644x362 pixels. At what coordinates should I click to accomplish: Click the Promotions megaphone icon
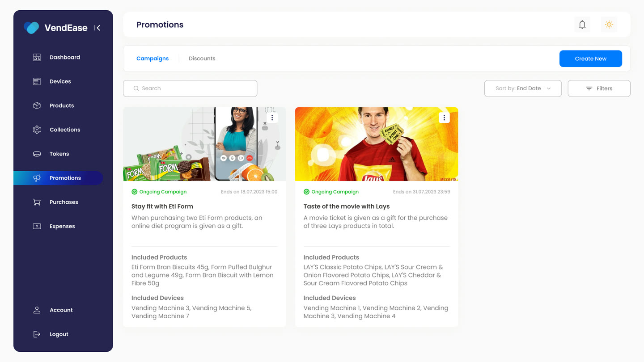(x=37, y=178)
